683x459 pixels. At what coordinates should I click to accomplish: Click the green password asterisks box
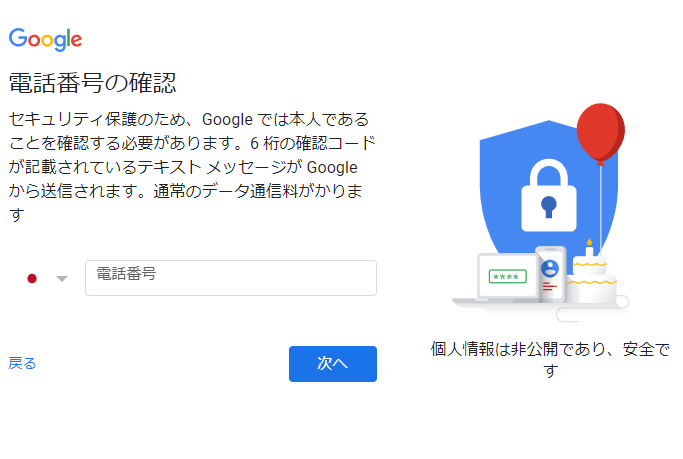point(508,276)
